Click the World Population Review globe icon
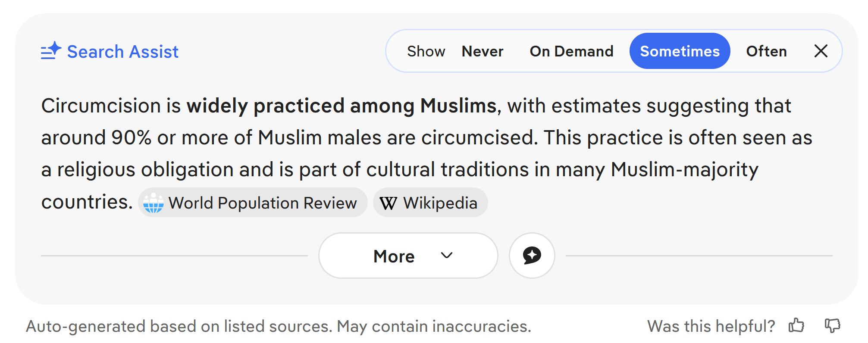The height and width of the screenshot is (343, 868). click(154, 203)
